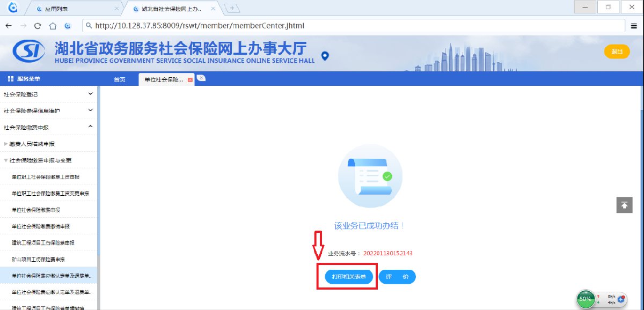Click the address bar URL field
The height and width of the screenshot is (310, 644).
click(354, 25)
